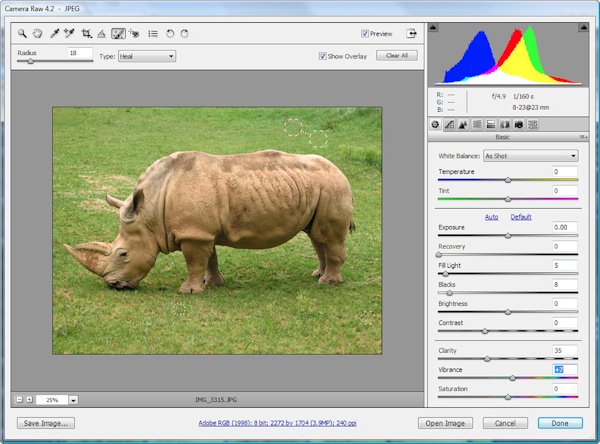Switch to the Split Toning tab

click(x=491, y=124)
